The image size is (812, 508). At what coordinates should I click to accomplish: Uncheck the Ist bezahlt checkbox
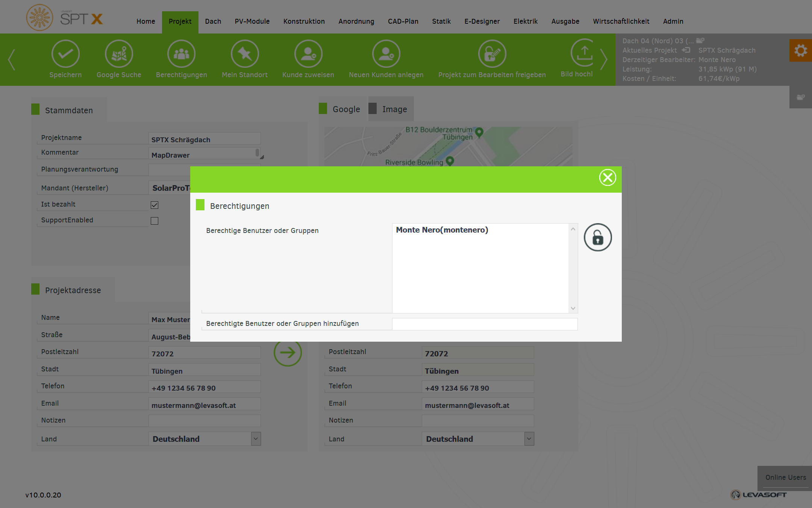[x=155, y=205]
